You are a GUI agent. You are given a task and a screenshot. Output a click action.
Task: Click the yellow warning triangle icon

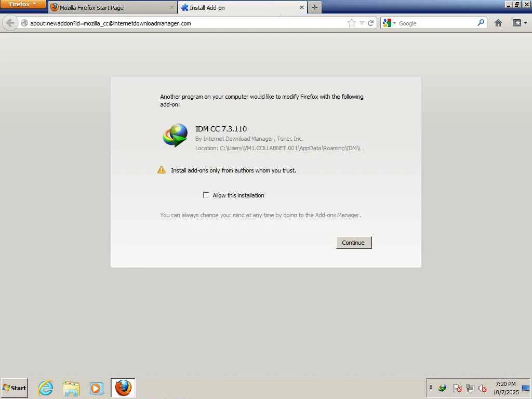click(162, 170)
